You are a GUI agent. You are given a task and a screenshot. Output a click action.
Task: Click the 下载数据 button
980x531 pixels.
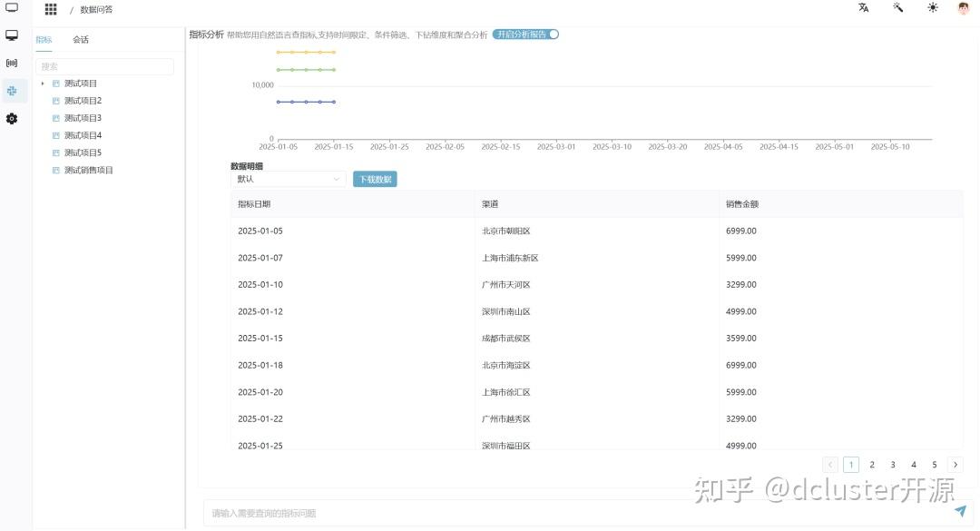click(375, 179)
